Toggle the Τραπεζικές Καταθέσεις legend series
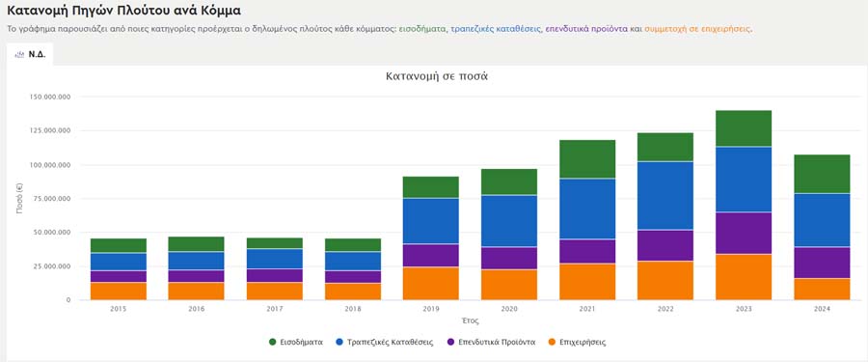Image resolution: width=868 pixels, height=362 pixels. [385, 342]
